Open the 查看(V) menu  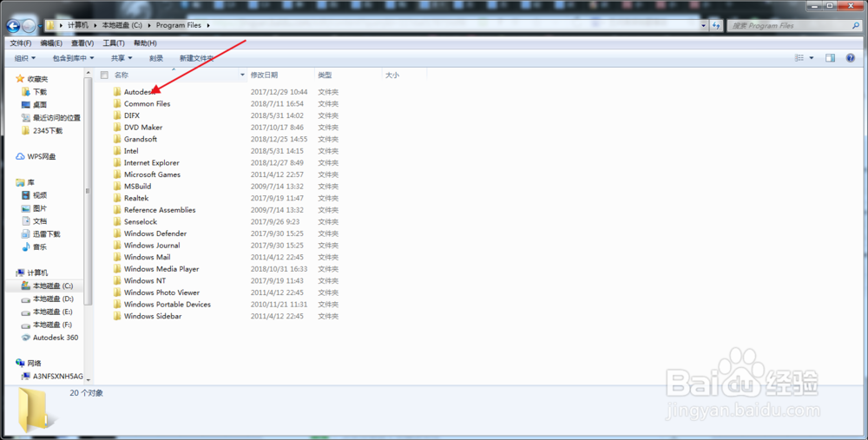(82, 43)
